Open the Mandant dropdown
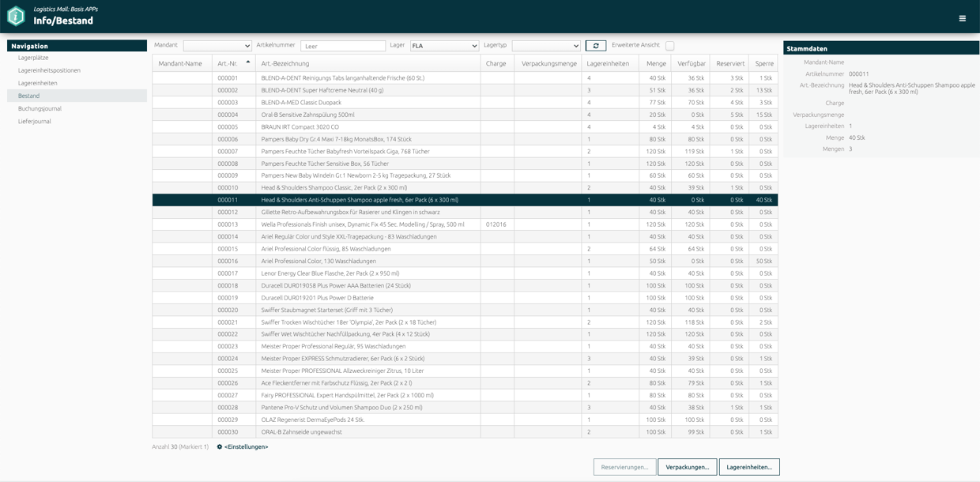The width and height of the screenshot is (980, 482). pos(217,46)
